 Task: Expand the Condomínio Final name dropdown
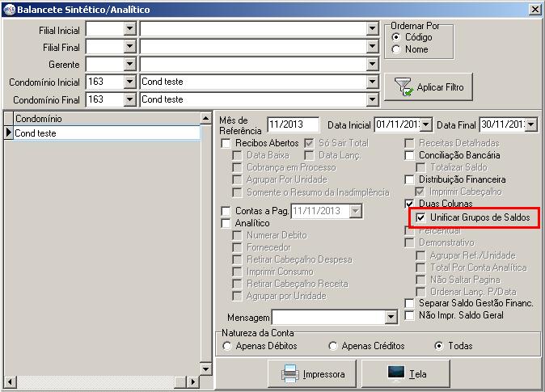point(372,99)
